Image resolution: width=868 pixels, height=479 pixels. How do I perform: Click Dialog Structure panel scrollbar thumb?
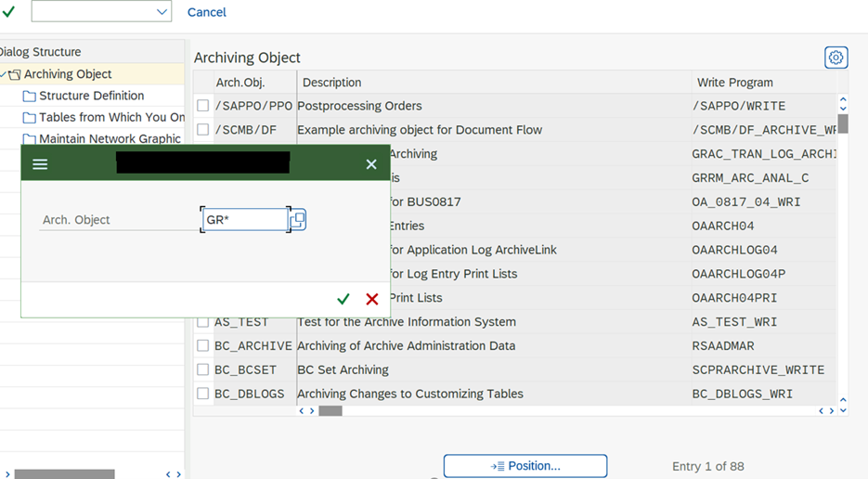click(64, 474)
